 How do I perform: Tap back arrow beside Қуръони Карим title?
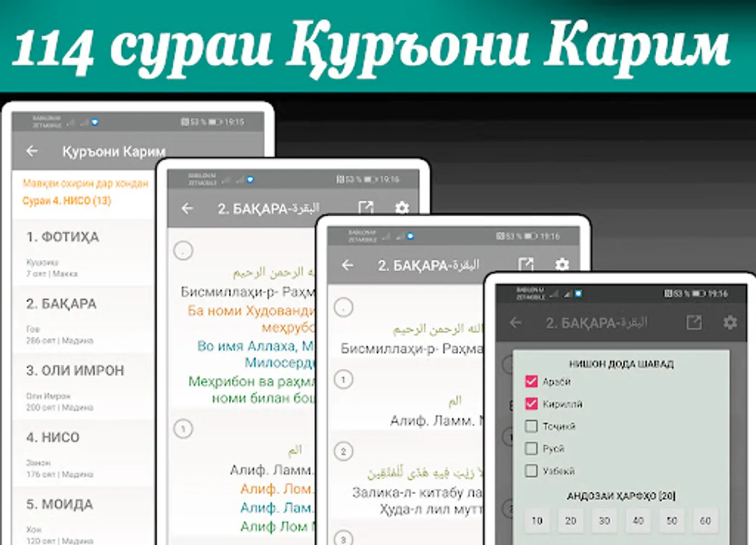32,151
